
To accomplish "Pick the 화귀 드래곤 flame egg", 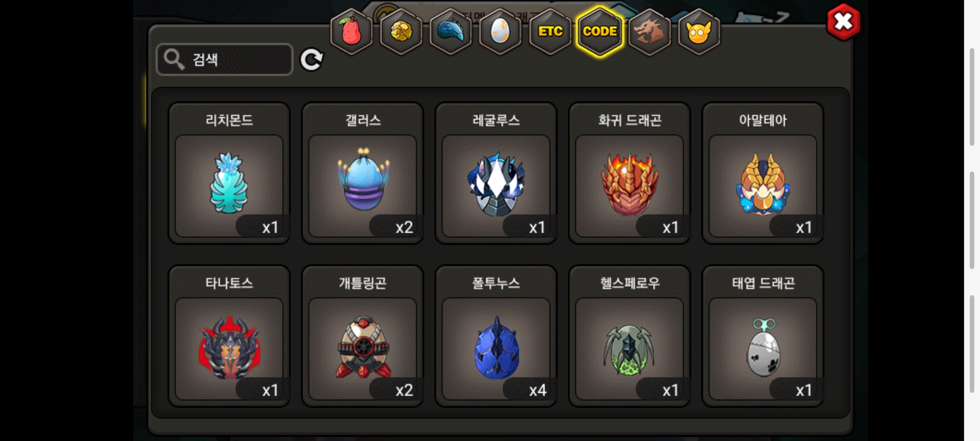I will [x=629, y=173].
